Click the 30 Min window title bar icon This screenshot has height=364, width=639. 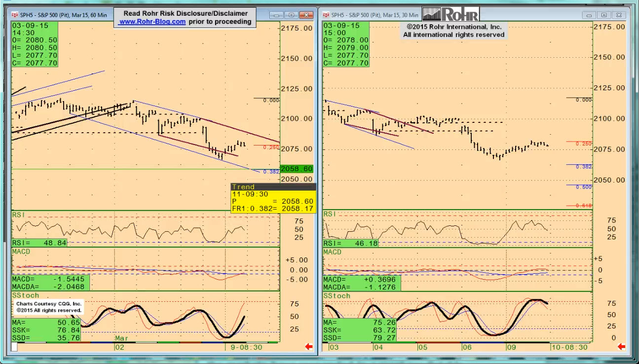pos(326,15)
